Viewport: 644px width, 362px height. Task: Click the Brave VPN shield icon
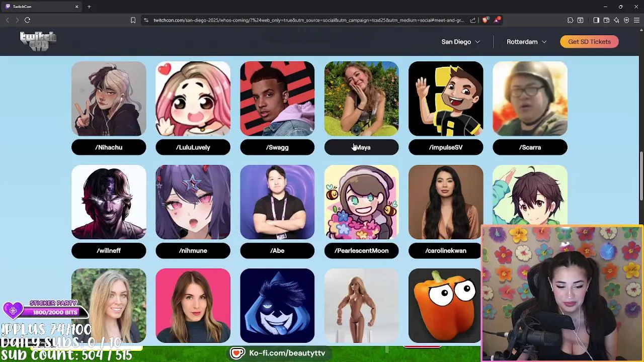pos(626,20)
